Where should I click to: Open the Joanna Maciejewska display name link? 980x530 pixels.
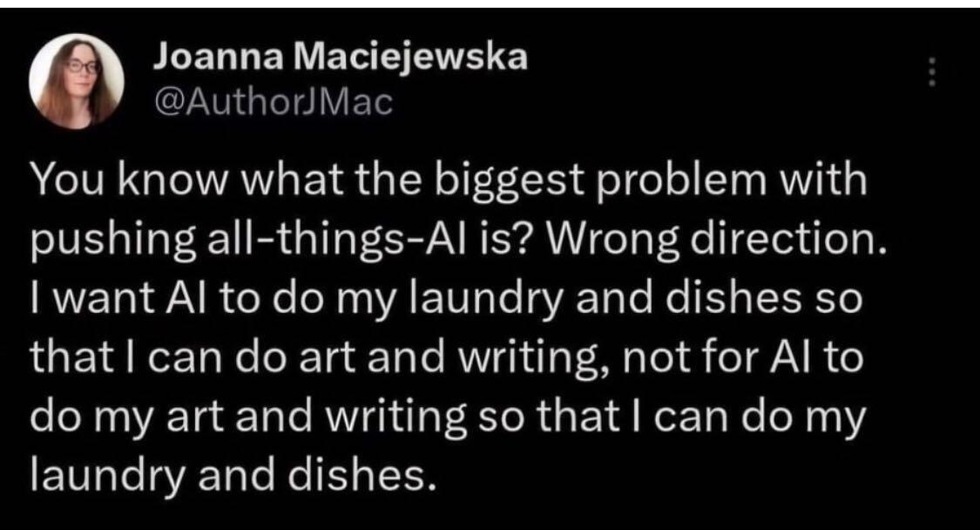pos(340,60)
